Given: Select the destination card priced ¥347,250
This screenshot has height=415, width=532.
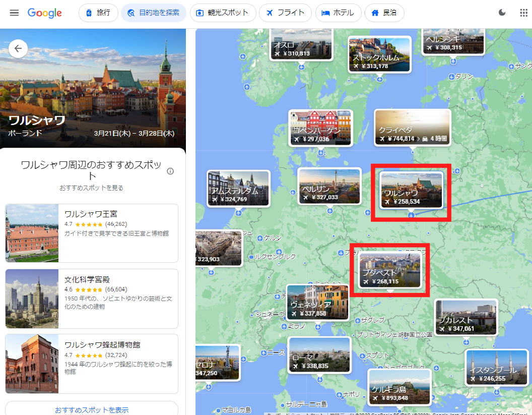Looking at the screenshot, I should 218,363.
